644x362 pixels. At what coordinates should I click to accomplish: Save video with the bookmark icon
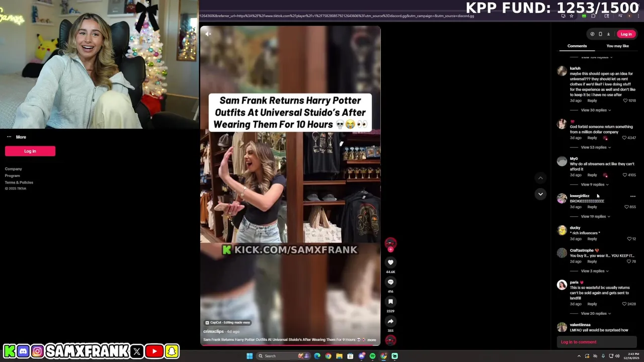[x=390, y=302]
